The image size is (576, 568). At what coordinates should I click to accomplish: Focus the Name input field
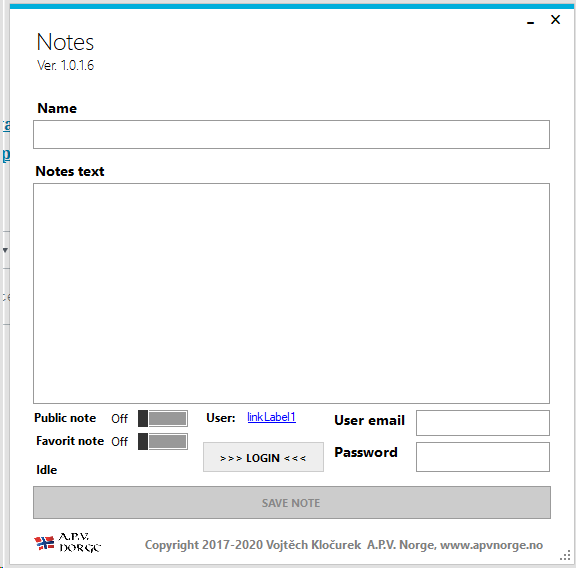tap(291, 134)
